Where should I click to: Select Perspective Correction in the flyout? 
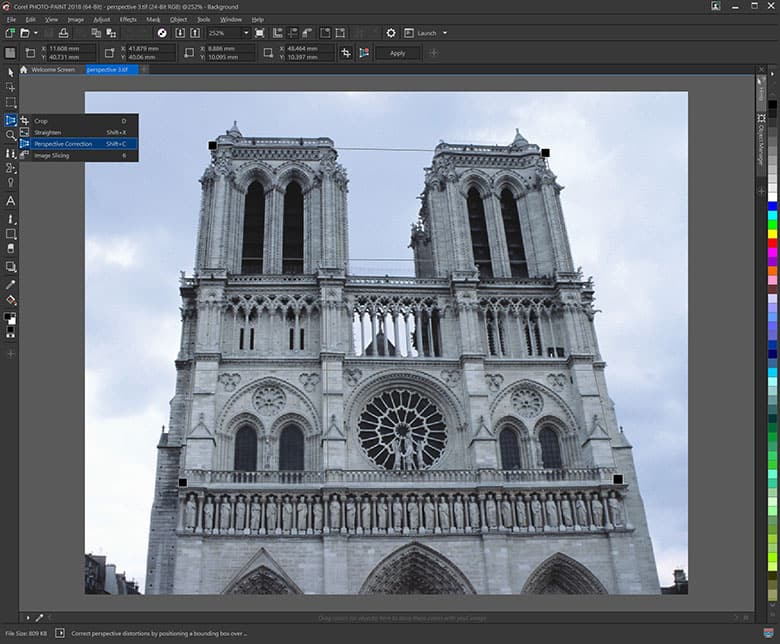pos(63,144)
